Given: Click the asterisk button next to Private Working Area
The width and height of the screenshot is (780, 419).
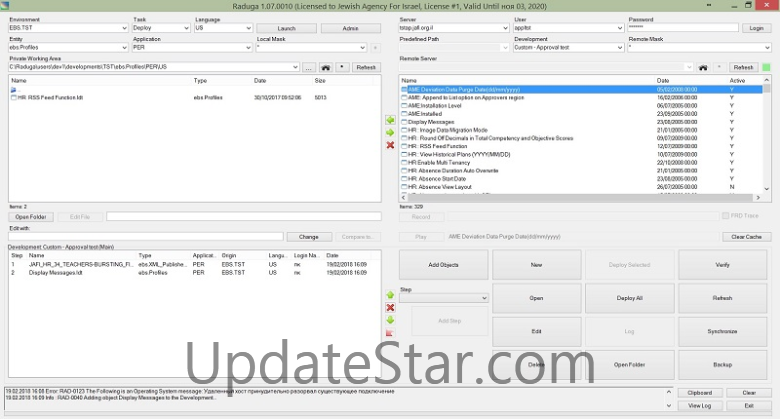Looking at the screenshot, I should click(x=342, y=67).
